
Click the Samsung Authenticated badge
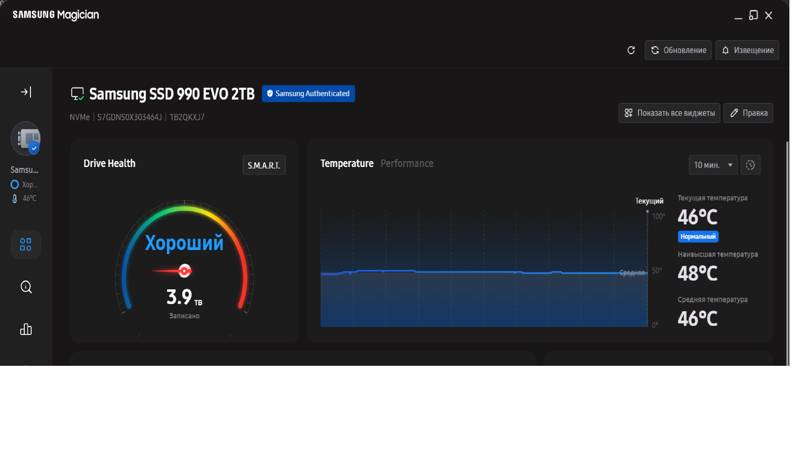point(308,94)
